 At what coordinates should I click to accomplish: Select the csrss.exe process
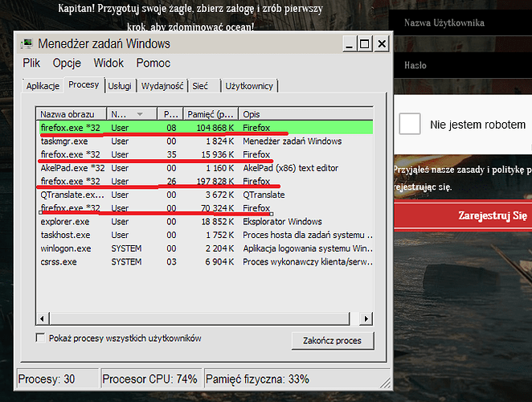click(x=205, y=262)
